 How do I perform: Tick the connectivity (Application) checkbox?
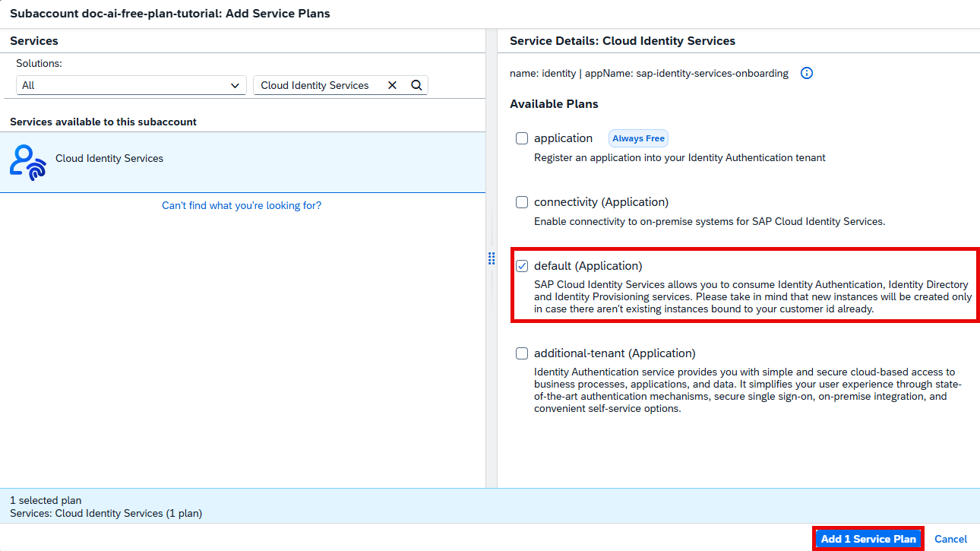click(x=522, y=202)
